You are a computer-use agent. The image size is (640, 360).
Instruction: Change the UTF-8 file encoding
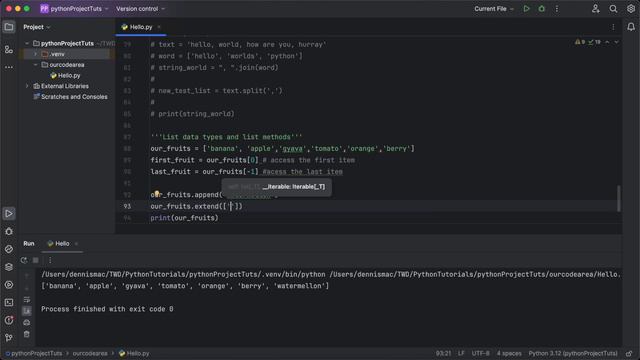[x=480, y=353]
